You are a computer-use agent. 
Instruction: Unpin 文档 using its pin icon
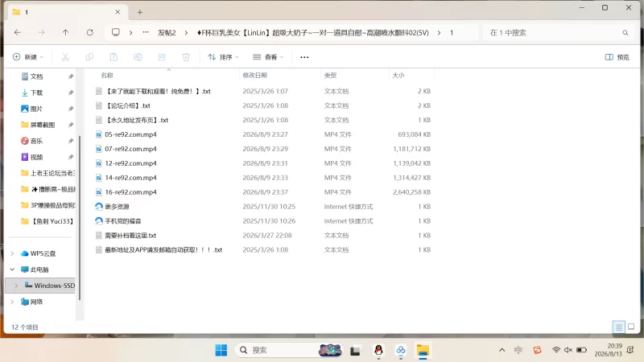tap(71, 76)
